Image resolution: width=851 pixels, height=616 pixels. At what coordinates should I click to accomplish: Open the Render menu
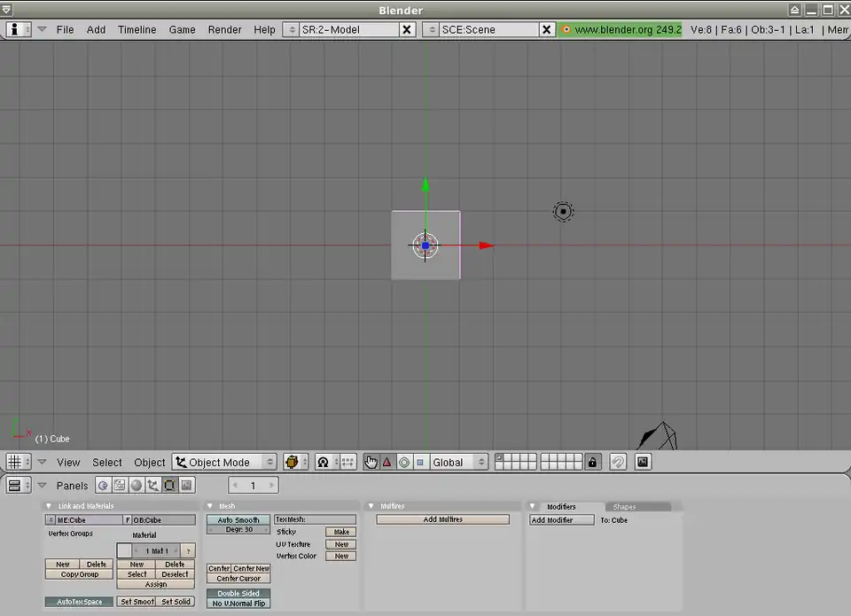point(224,29)
